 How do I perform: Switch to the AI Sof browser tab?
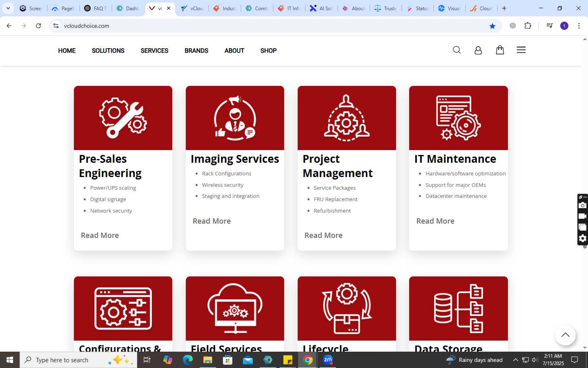coord(321,8)
